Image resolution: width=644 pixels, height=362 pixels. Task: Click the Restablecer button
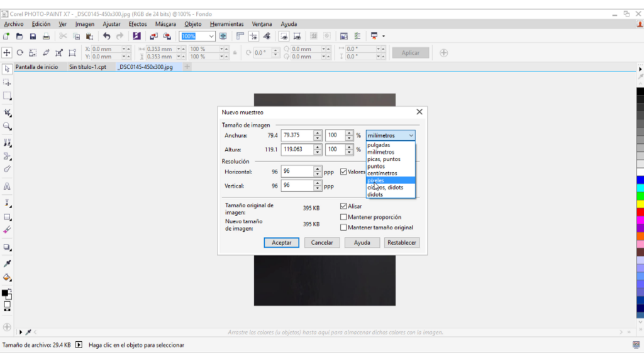(401, 243)
